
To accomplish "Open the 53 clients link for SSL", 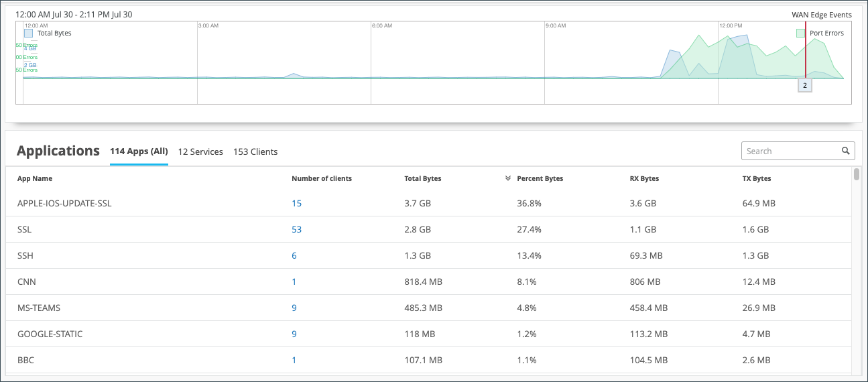I will [x=297, y=229].
